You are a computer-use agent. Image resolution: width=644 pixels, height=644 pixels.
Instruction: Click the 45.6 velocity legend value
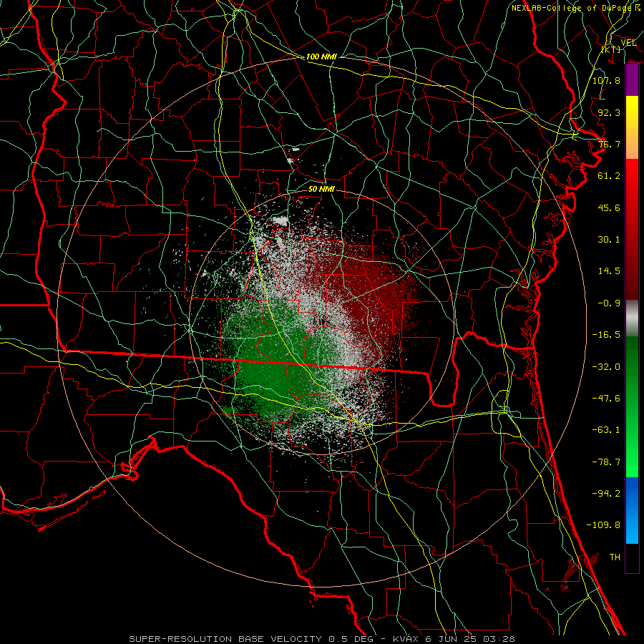point(609,208)
